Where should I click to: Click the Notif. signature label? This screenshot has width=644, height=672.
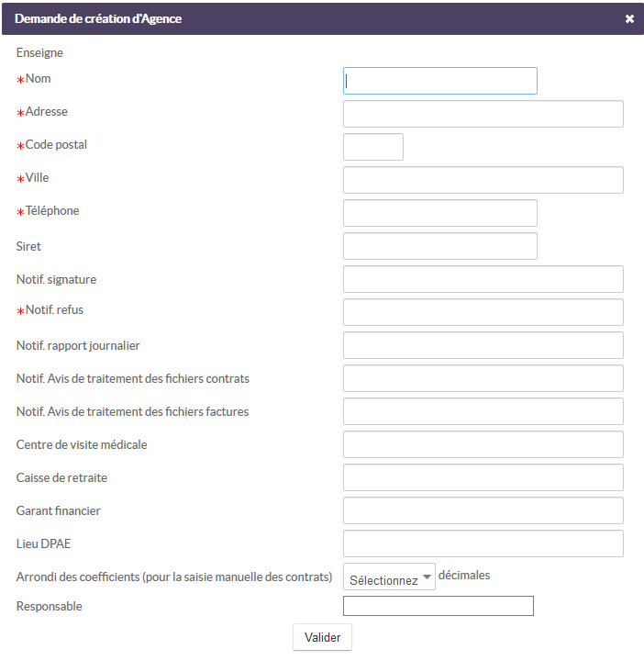click(56, 279)
